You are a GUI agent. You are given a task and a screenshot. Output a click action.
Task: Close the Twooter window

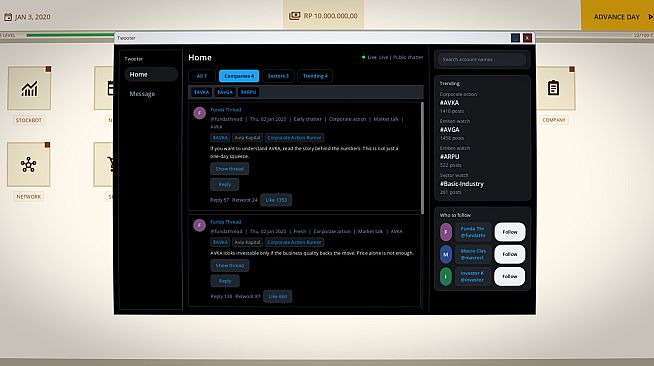(x=528, y=38)
